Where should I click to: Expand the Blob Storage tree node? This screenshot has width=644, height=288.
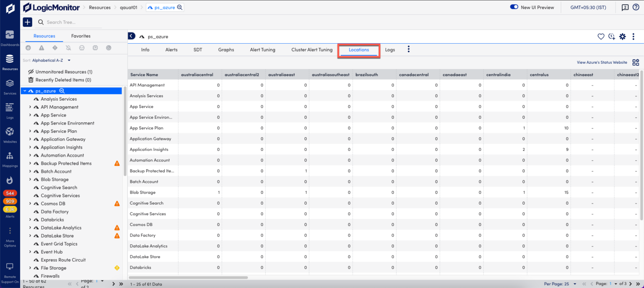(30, 179)
